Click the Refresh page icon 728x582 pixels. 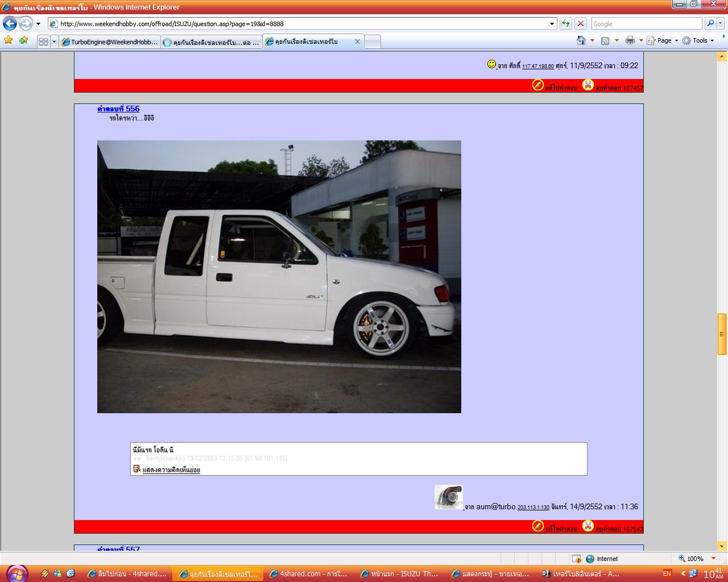click(566, 23)
